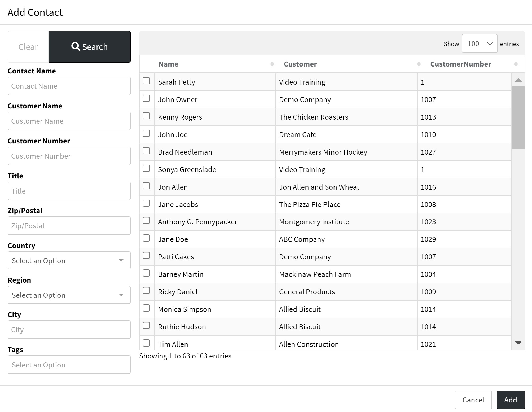The image size is (532, 412).
Task: Click the table vertical scrollbar thumb
Action: click(518, 118)
